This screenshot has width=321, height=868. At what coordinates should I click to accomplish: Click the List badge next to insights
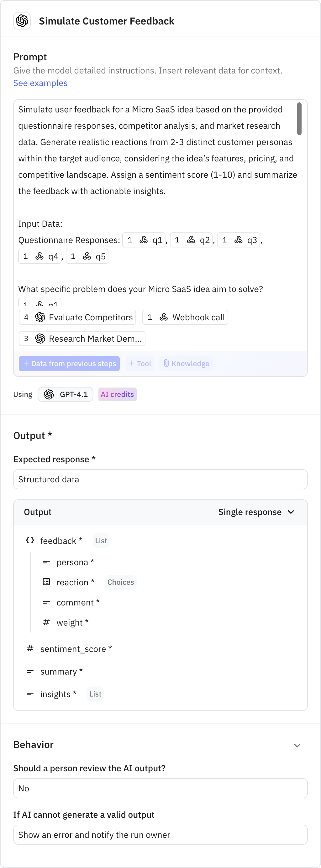pos(95,694)
